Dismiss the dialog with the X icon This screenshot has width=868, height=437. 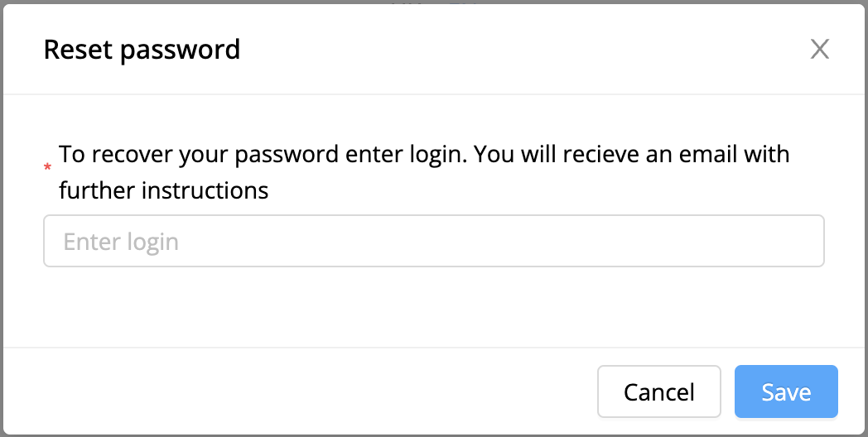(819, 49)
